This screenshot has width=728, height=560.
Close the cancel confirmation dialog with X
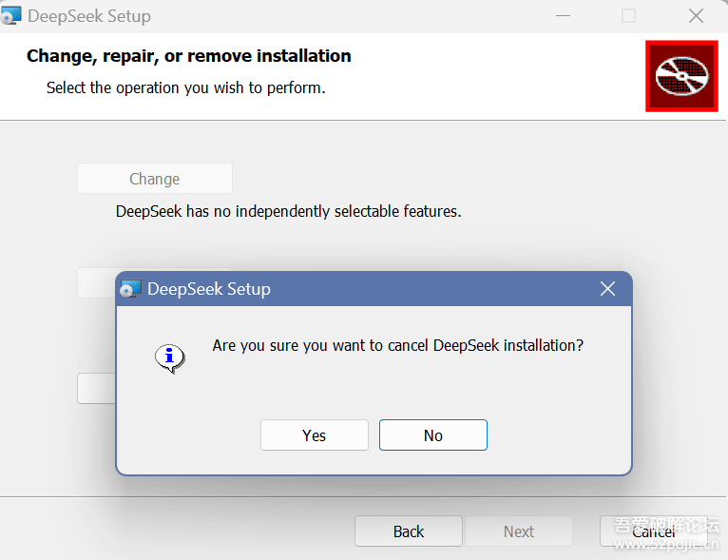coord(607,289)
